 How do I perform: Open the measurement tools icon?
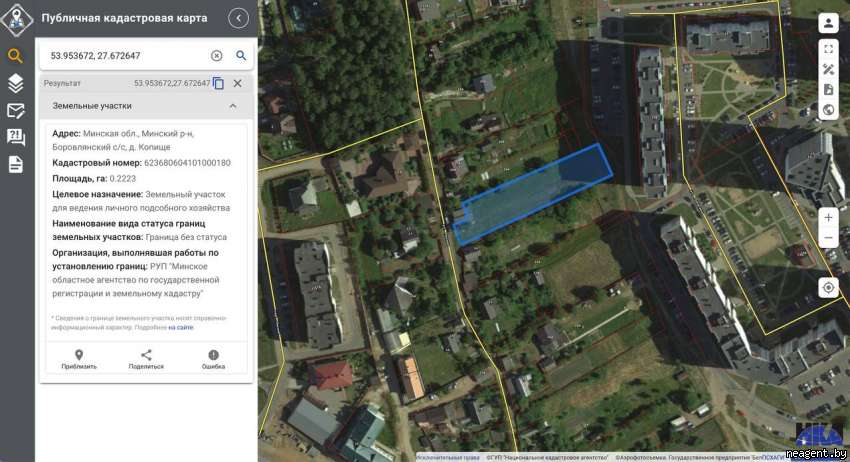pyautogui.click(x=828, y=69)
